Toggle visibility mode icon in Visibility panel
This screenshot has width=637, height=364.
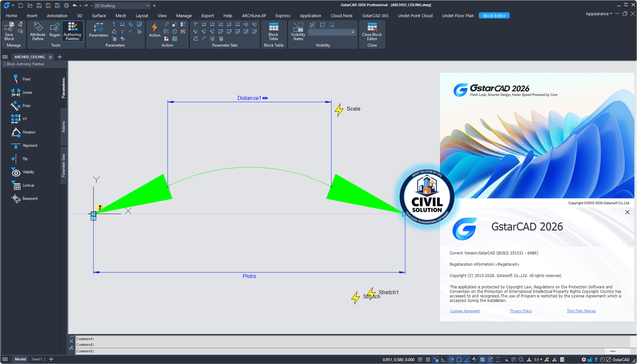313,25
